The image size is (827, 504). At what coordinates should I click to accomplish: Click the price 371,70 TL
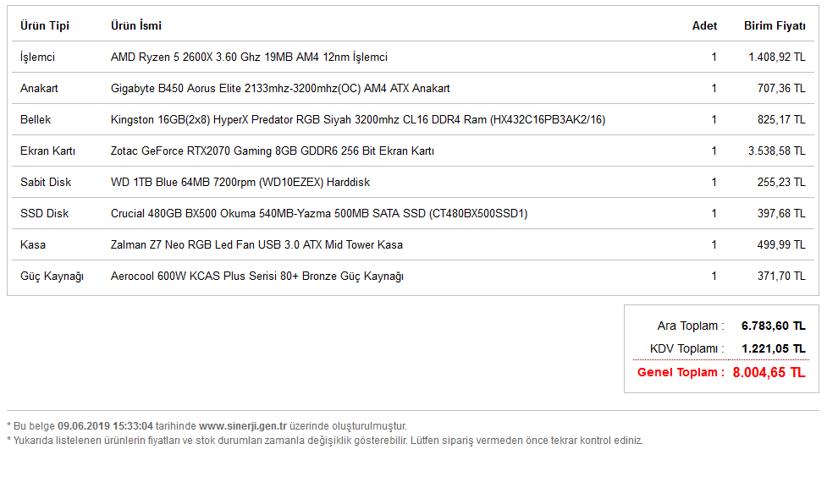click(781, 277)
